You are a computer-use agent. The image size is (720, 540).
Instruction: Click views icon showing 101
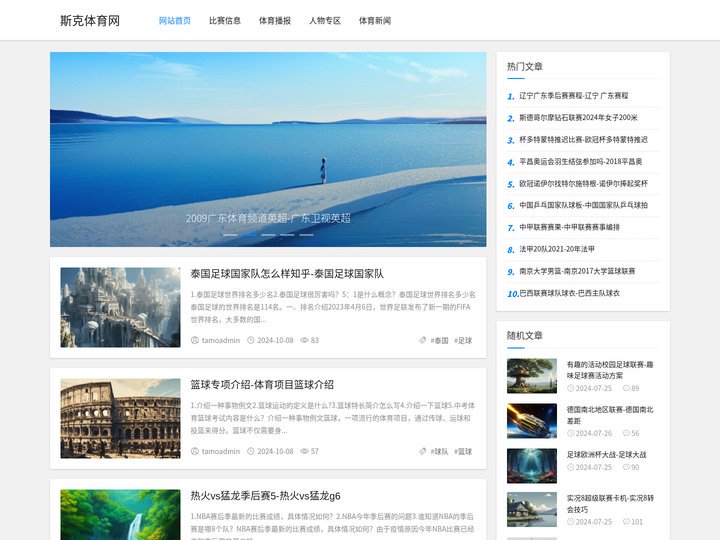(626, 522)
